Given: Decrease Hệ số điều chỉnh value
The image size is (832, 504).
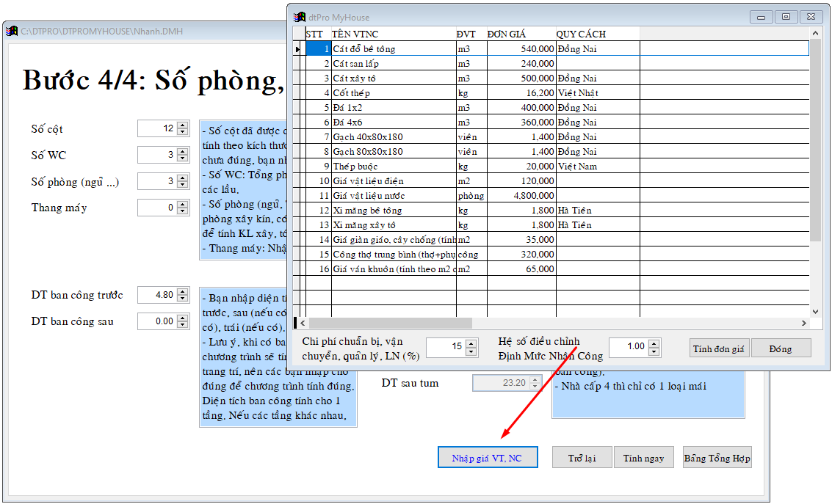Looking at the screenshot, I should (x=654, y=351).
